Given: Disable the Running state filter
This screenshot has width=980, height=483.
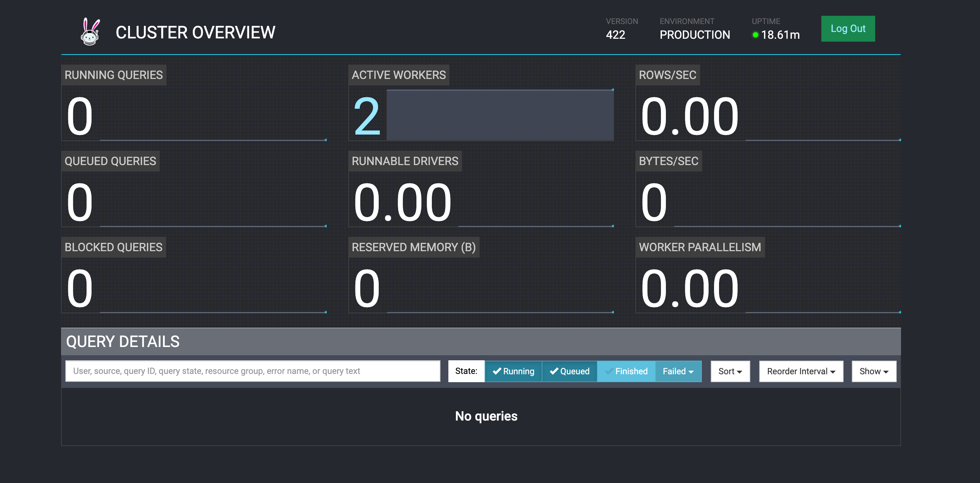Looking at the screenshot, I should click(x=513, y=371).
